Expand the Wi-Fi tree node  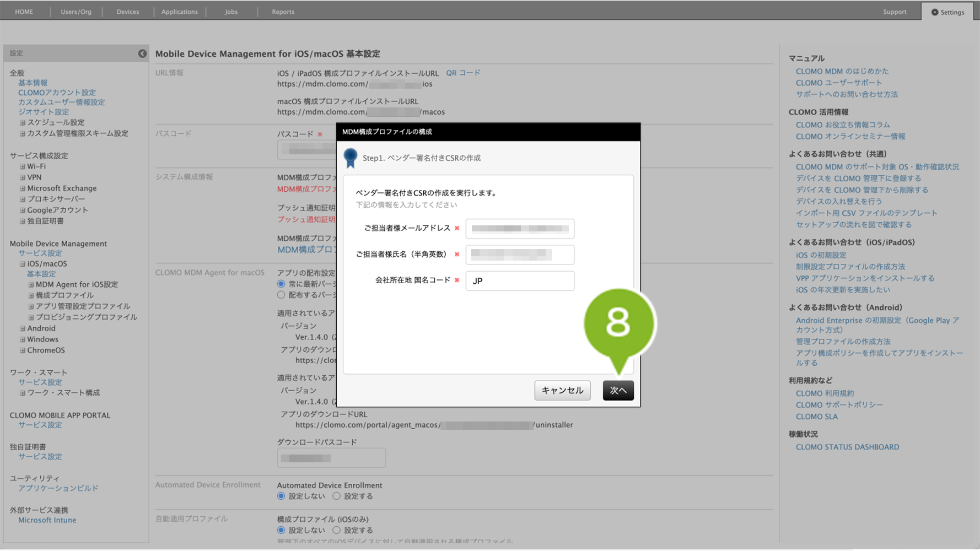[x=23, y=166]
